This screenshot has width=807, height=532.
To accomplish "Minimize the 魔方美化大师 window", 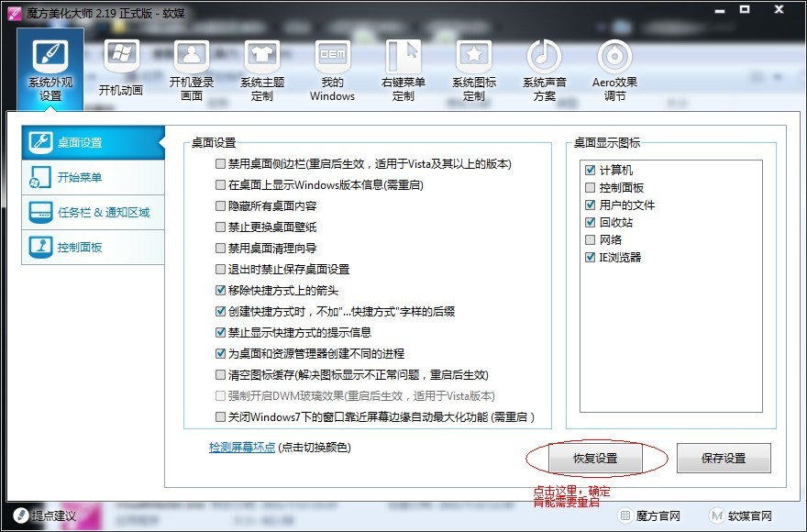I will 720,10.
